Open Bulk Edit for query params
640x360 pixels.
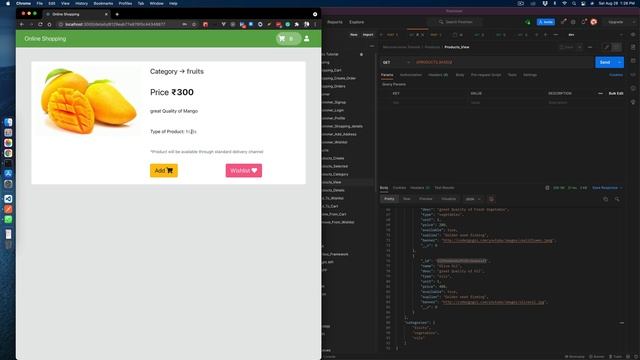click(x=616, y=93)
